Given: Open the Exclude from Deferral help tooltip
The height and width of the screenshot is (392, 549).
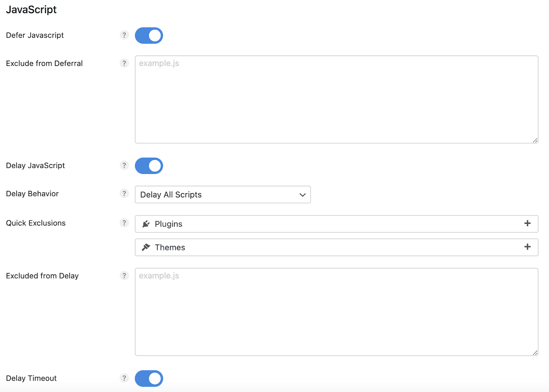Looking at the screenshot, I should 124,63.
